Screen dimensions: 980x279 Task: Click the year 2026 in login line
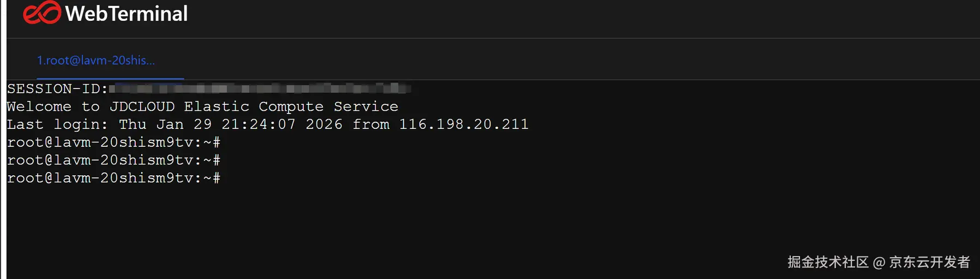(x=324, y=124)
